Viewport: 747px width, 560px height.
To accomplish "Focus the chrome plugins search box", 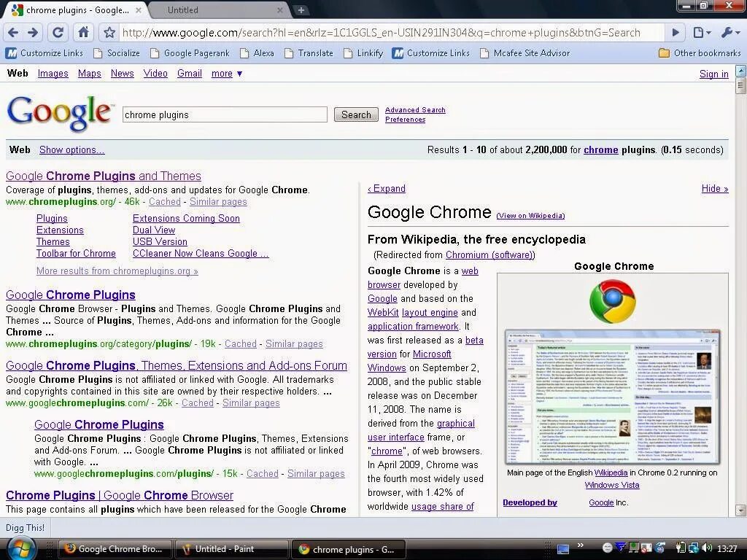I will [x=225, y=114].
